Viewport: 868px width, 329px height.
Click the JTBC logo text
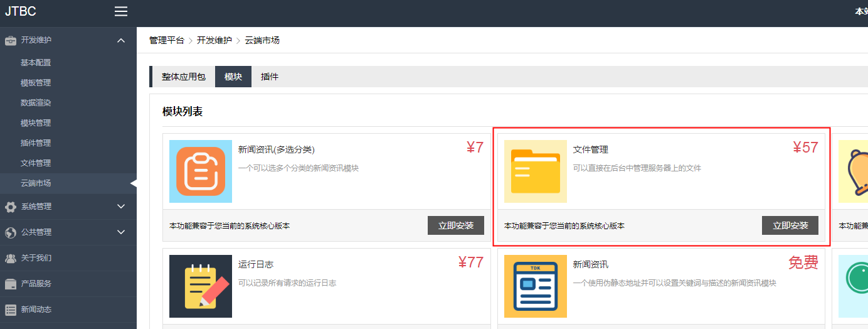[21, 11]
